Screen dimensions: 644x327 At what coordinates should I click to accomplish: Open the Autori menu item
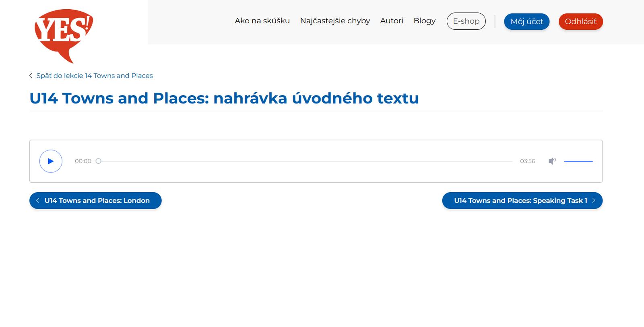pos(392,21)
